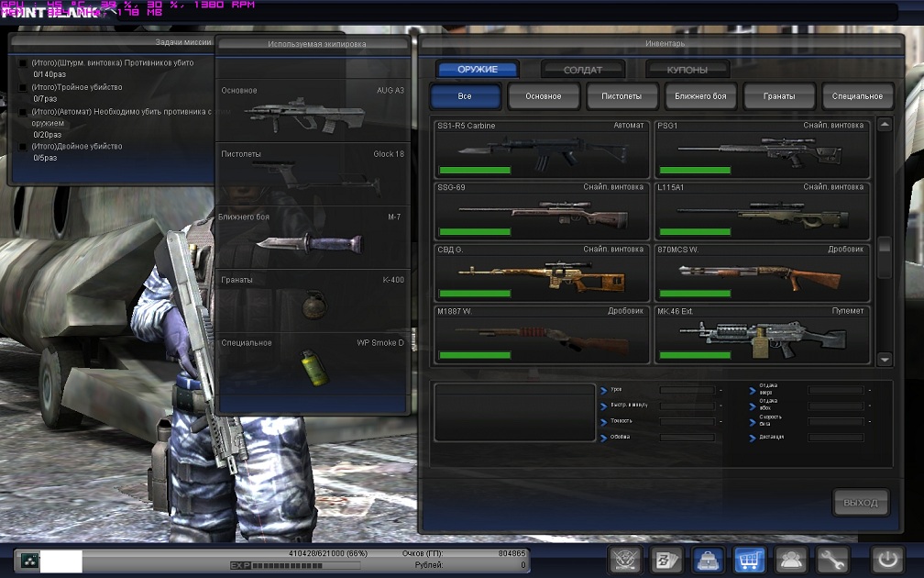Switch to the СОЛДАТ tab
This screenshot has width=924, height=578.
582,70
